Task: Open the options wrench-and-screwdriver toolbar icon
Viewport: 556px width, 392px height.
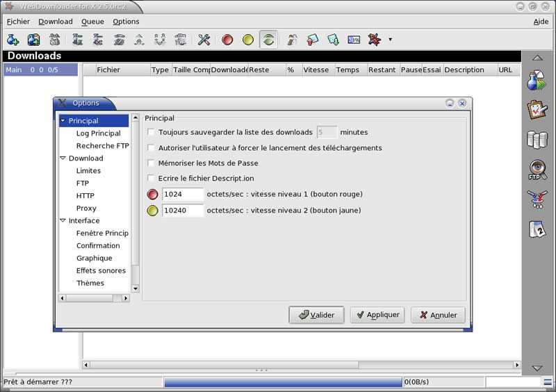Action: 204,40
